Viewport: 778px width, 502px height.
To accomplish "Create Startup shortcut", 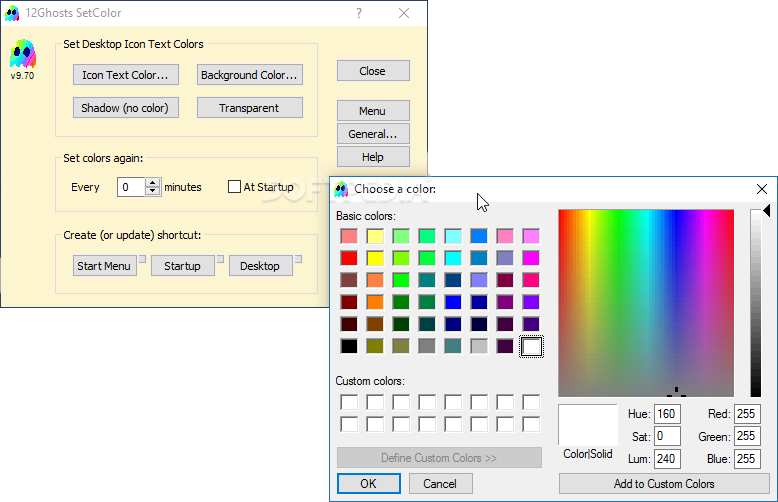I will click(183, 266).
